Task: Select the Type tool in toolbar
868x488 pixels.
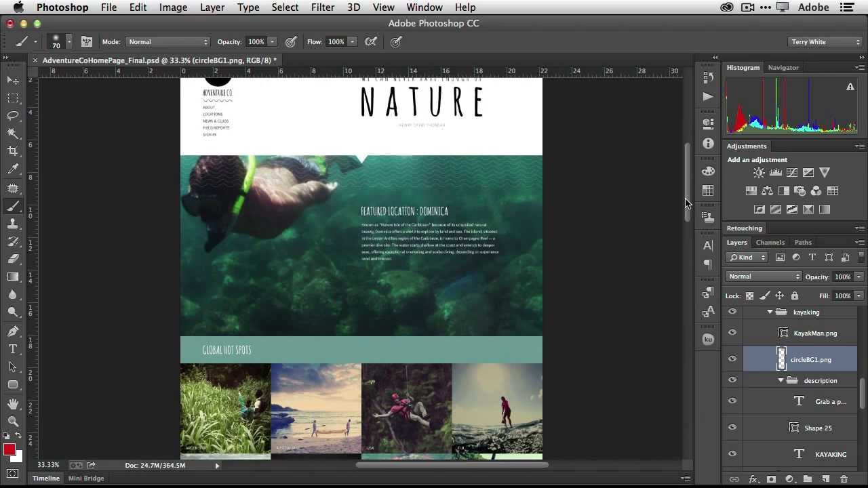Action: 13,349
